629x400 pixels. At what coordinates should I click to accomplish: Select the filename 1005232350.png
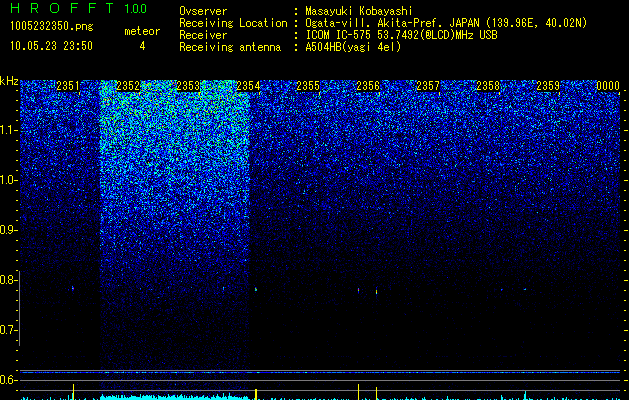click(x=52, y=26)
